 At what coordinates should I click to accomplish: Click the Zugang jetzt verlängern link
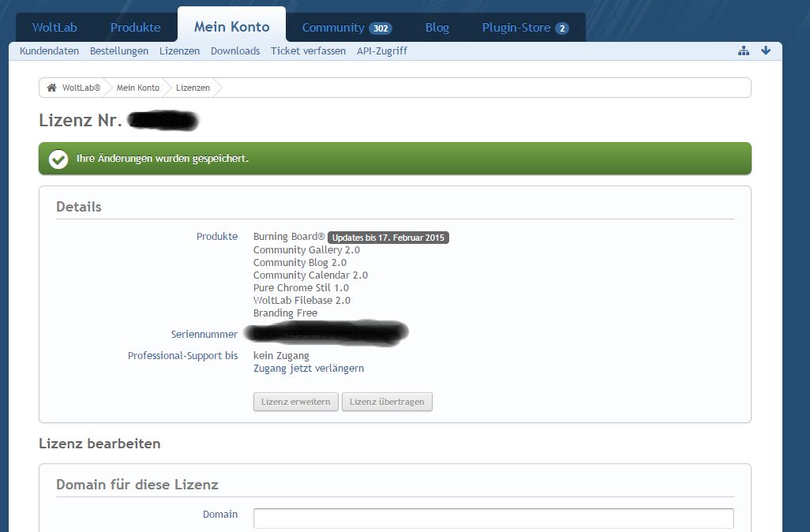(309, 369)
